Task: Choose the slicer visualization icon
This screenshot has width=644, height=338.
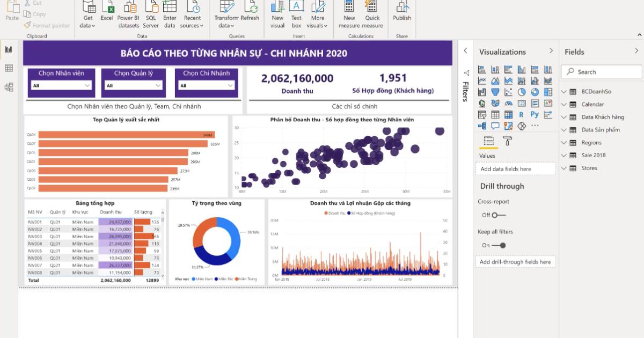Action: point(482,114)
